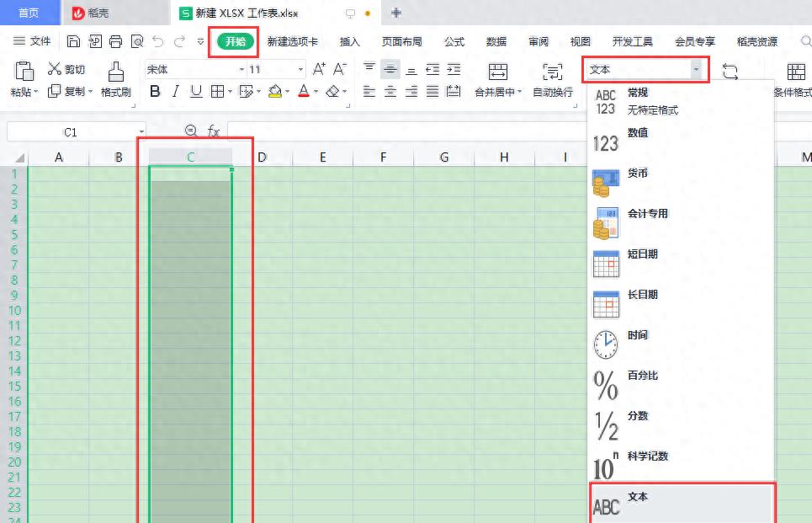Open the font name 宋体 dropdown
812x523 pixels.
(241, 69)
